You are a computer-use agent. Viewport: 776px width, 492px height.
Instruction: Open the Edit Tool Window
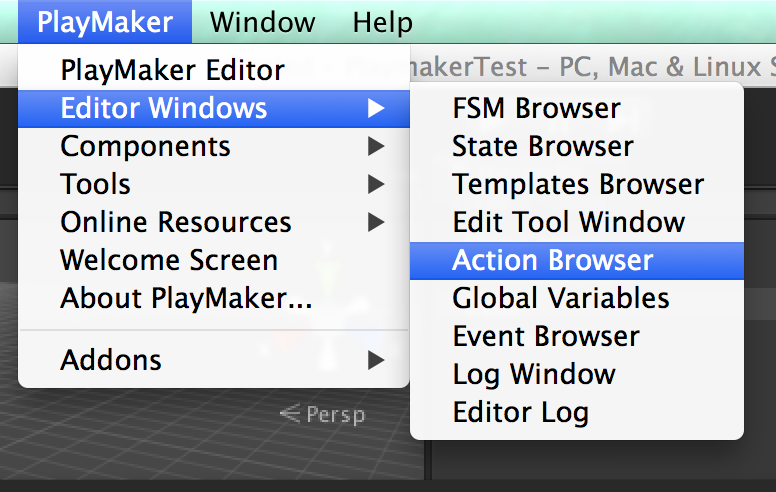click(577, 222)
